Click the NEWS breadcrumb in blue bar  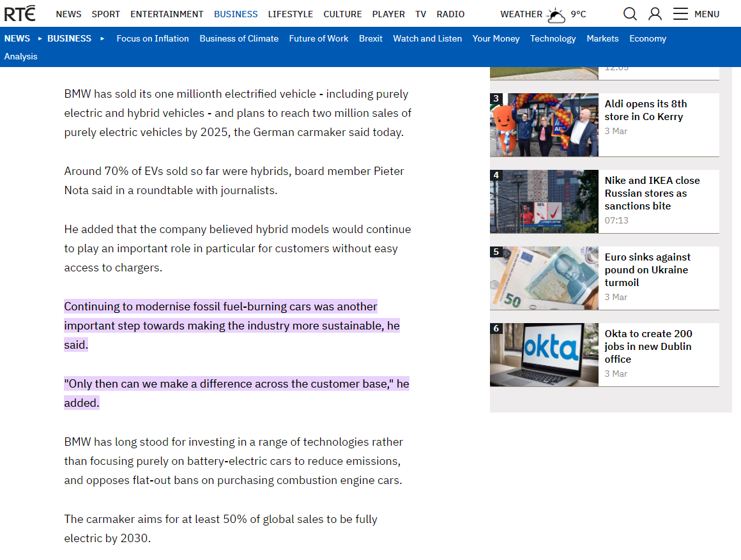click(x=17, y=38)
